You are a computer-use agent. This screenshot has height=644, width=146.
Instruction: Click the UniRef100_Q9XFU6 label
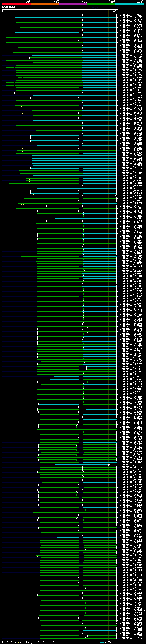131,218
